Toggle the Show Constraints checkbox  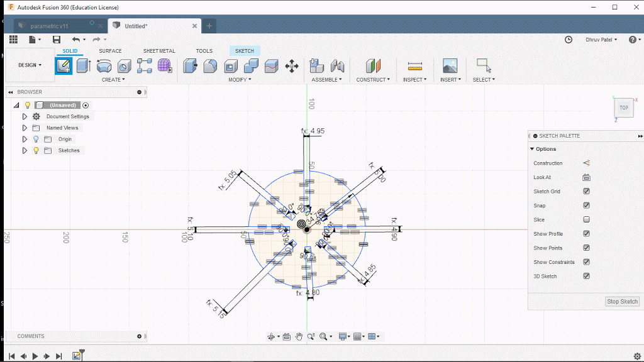click(587, 262)
